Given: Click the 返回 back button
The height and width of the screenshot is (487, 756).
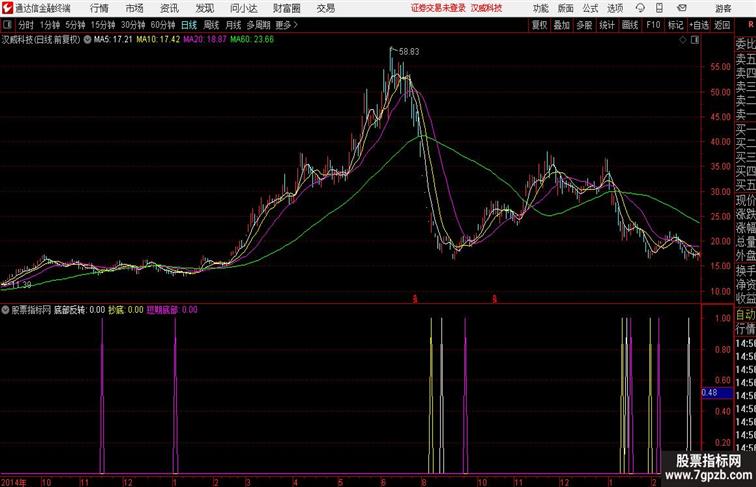Looking at the screenshot, I should pos(722,25).
